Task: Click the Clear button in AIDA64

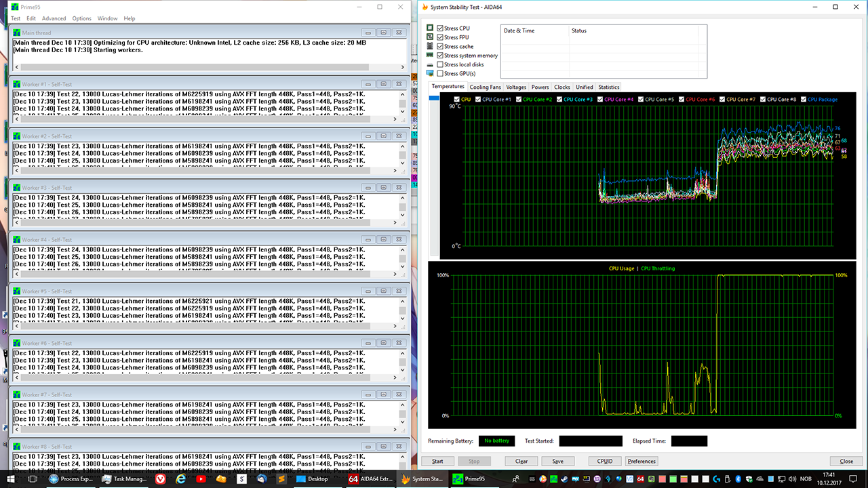Action: (x=521, y=461)
